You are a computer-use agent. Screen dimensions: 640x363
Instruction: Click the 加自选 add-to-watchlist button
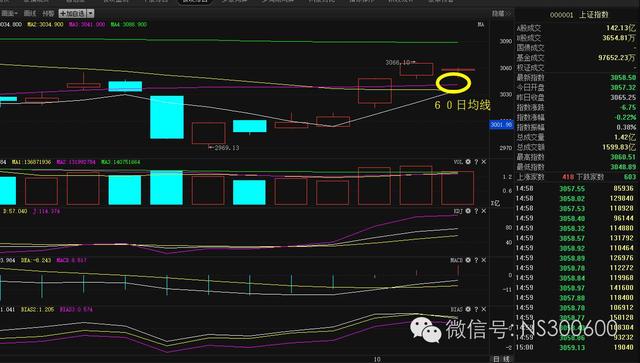[x=73, y=13]
